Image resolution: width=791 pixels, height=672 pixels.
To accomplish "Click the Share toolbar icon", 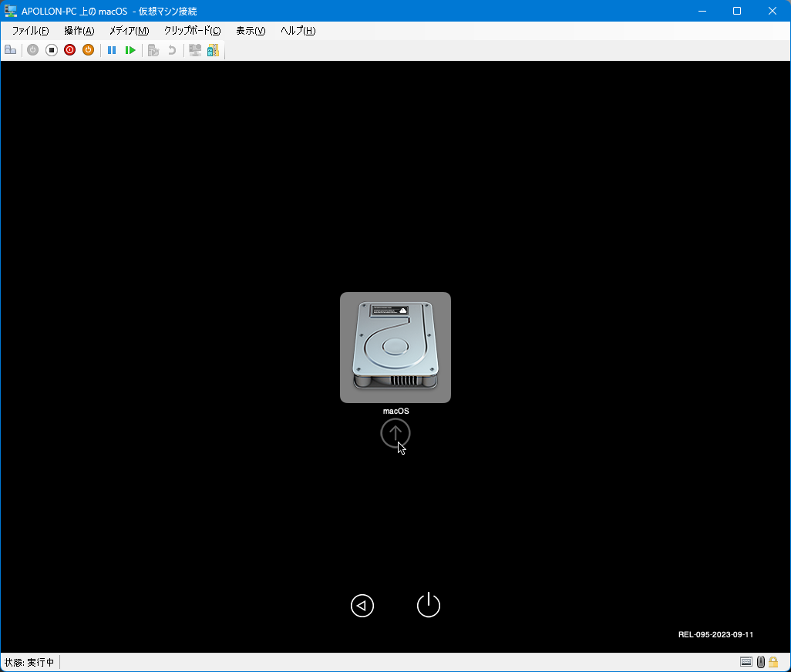I will [x=214, y=50].
